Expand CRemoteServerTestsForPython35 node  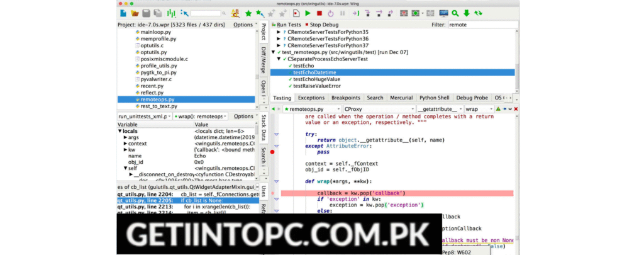point(279,31)
